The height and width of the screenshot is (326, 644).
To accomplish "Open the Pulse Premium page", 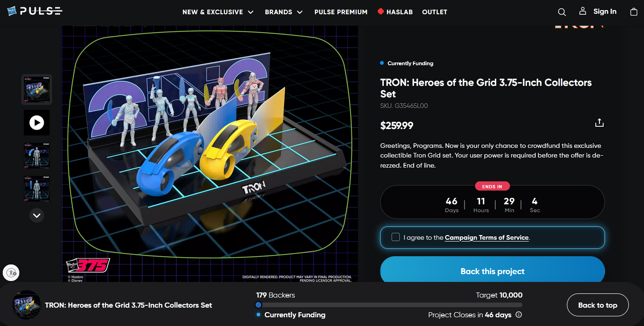I will click(341, 12).
